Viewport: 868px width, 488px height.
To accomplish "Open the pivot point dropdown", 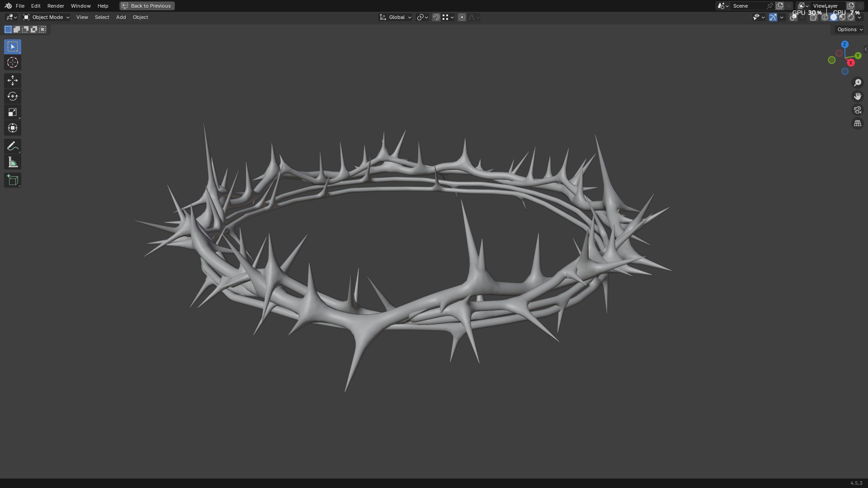I will point(422,17).
